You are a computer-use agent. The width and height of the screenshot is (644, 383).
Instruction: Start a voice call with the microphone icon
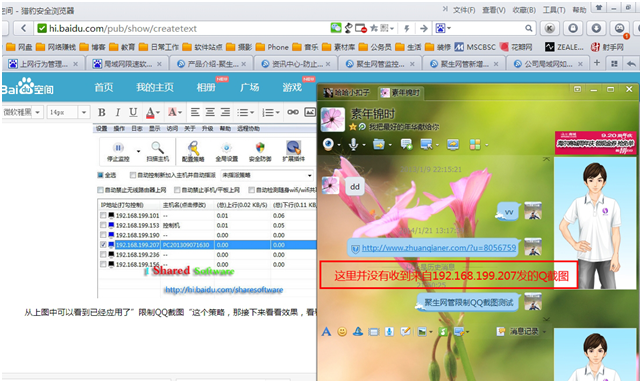(x=353, y=144)
